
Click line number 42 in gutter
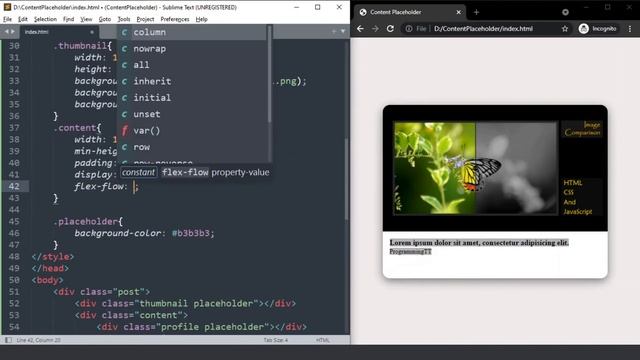pyautogui.click(x=14, y=186)
